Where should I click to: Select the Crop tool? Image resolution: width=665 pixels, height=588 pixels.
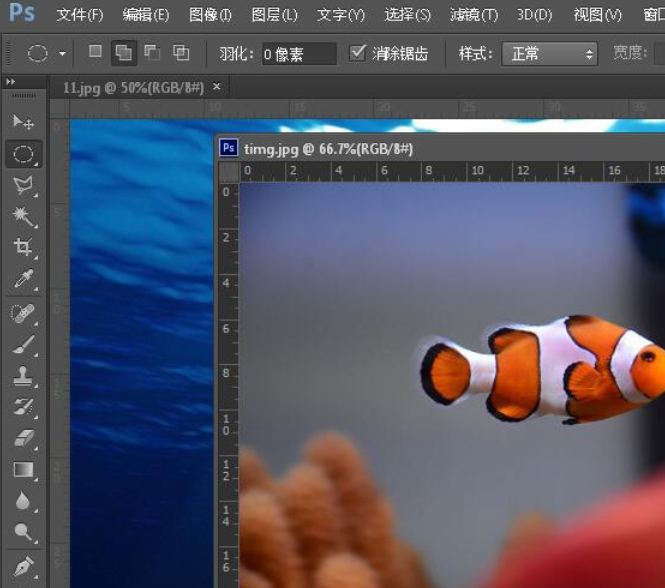[23, 247]
